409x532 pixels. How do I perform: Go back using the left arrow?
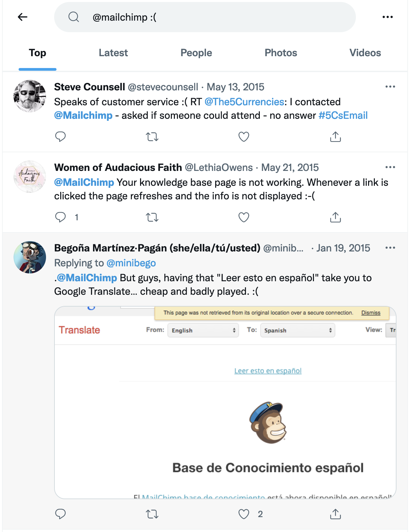coord(23,17)
